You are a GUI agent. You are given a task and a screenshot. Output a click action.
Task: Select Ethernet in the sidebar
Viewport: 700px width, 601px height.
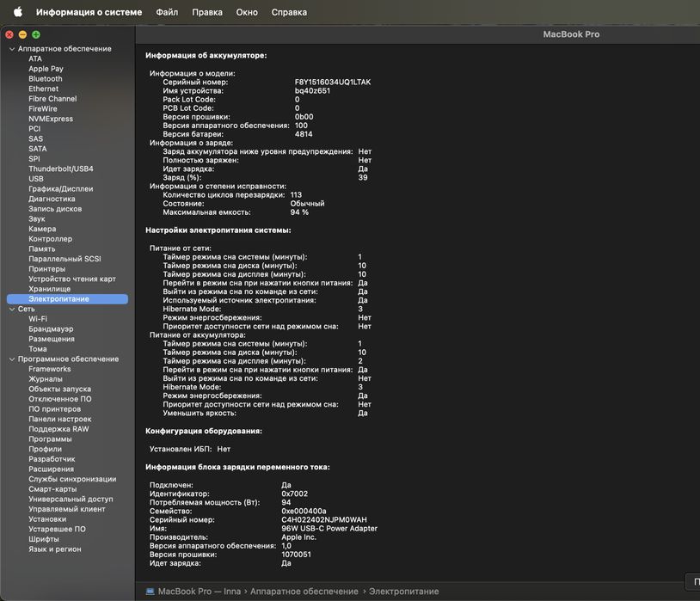click(x=43, y=89)
